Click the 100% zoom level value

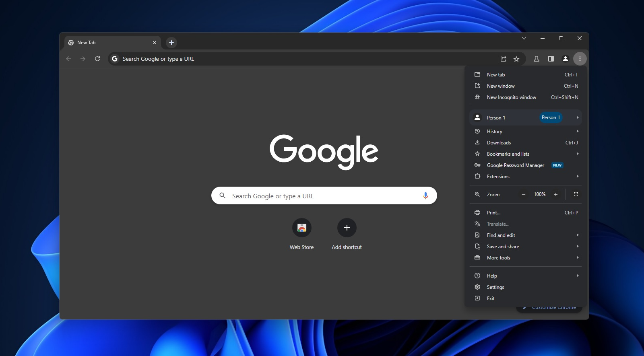coord(540,194)
